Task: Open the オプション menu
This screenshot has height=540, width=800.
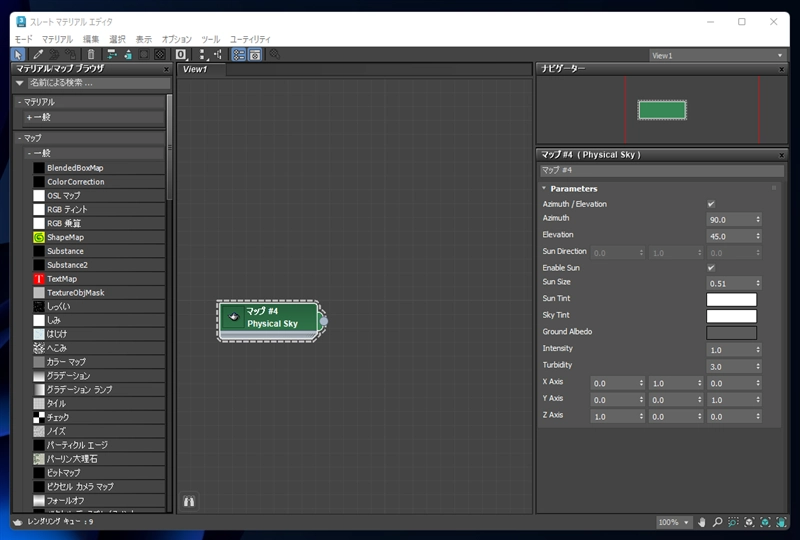Action: click(177, 39)
